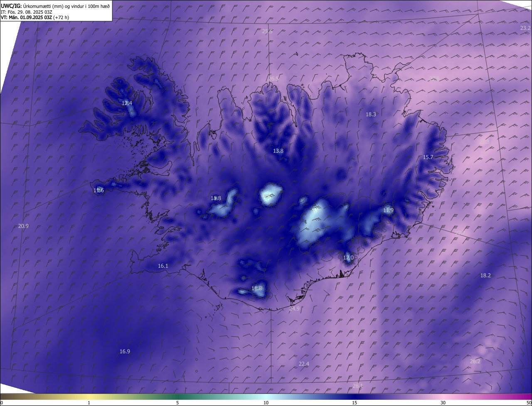
Task: Click the color scale tick labeled 0
Action: pyautogui.click(x=2, y=403)
